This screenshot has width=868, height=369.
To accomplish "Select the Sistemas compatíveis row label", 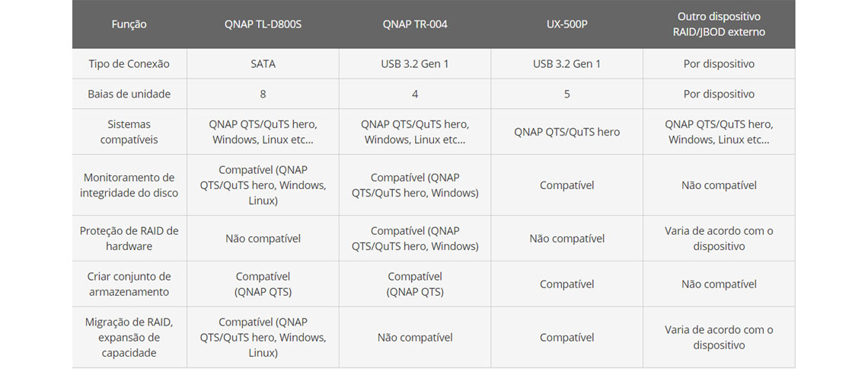I will (129, 132).
